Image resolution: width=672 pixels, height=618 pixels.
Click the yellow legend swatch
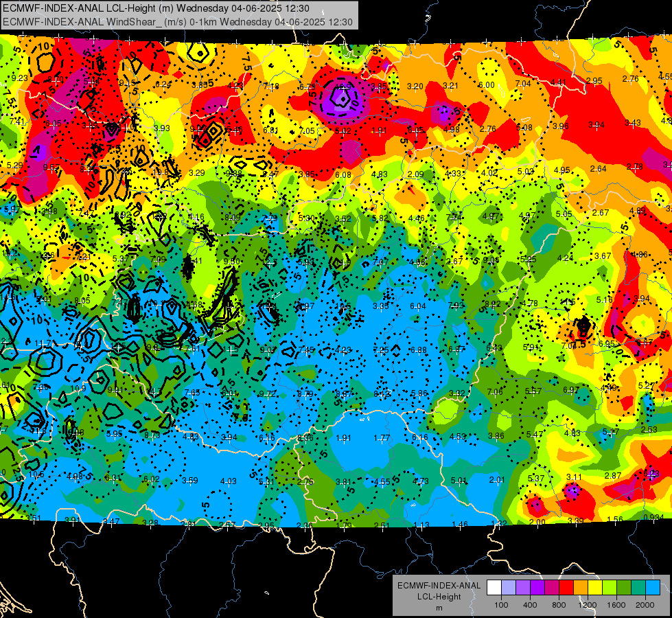click(595, 588)
